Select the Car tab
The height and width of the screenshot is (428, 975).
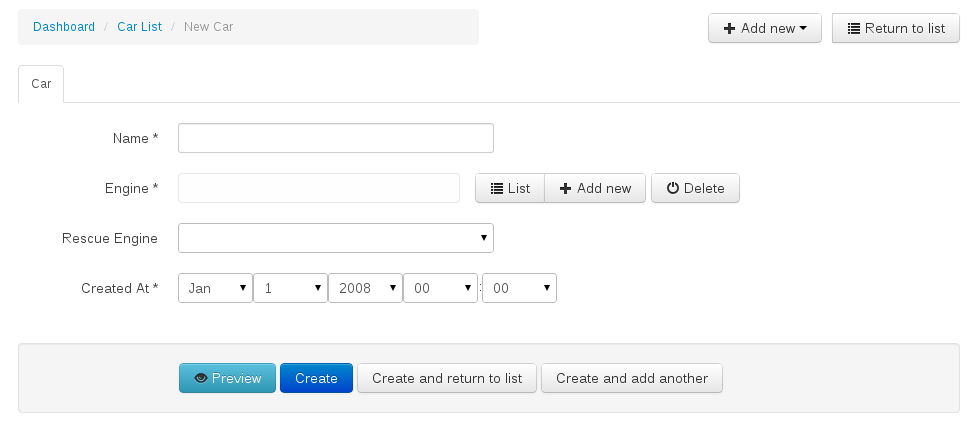pyautogui.click(x=41, y=84)
